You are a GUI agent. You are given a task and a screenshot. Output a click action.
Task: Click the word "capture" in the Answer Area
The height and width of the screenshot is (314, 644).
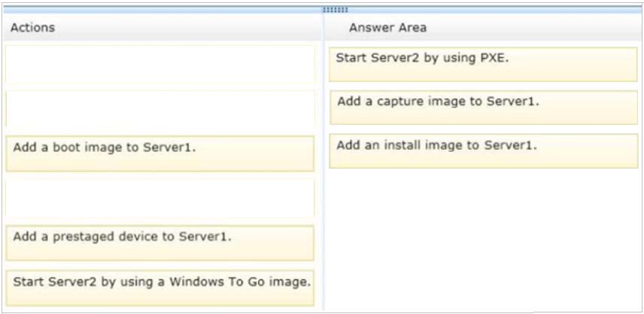point(399,101)
